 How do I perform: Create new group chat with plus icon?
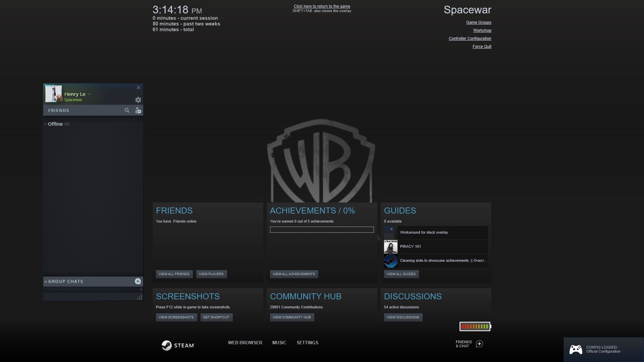(138, 281)
